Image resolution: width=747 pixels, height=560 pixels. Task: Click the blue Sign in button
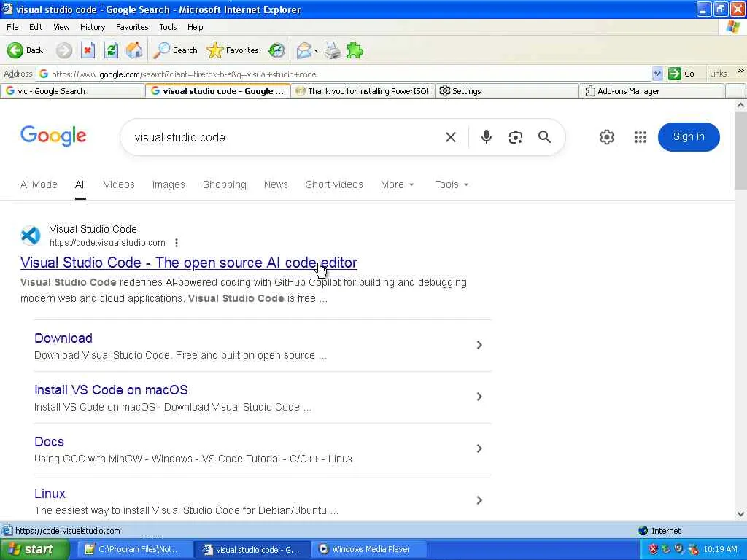pos(689,136)
